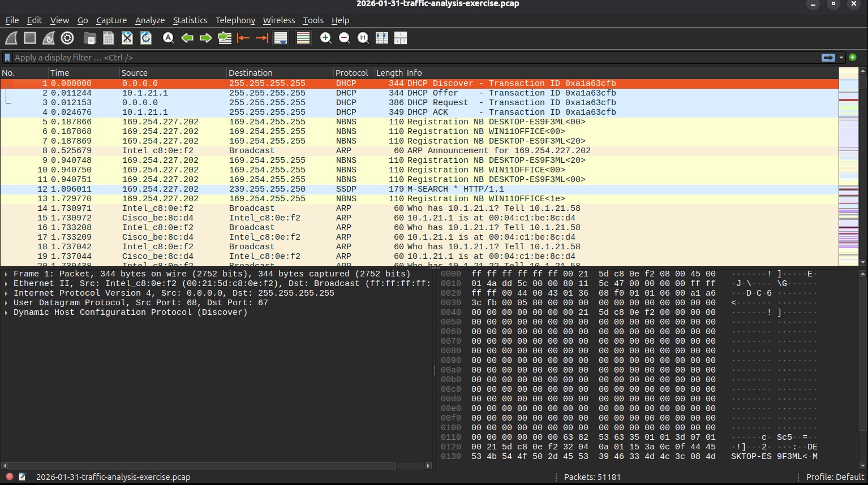Open the Statistics menu
868x485 pixels.
pyautogui.click(x=190, y=20)
